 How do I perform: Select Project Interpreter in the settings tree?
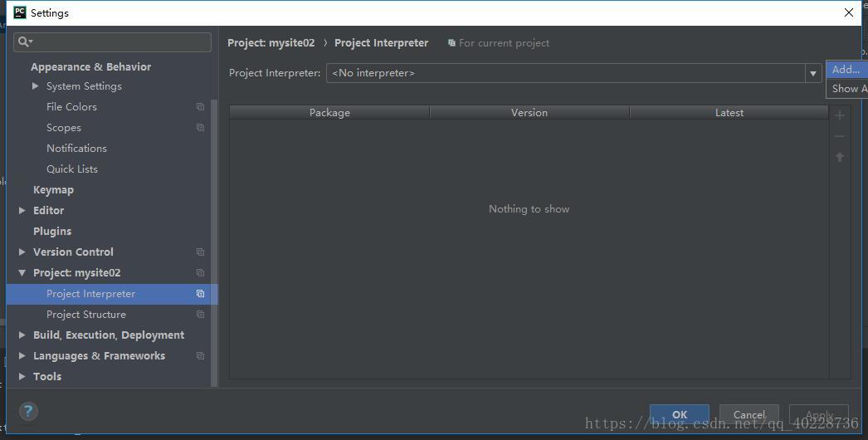click(112, 294)
